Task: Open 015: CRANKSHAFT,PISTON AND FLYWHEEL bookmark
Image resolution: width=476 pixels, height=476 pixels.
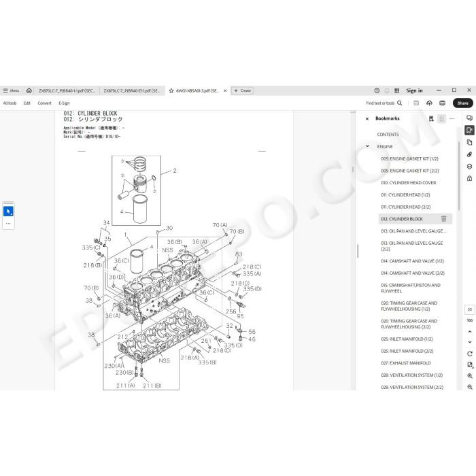Action: coord(411,288)
